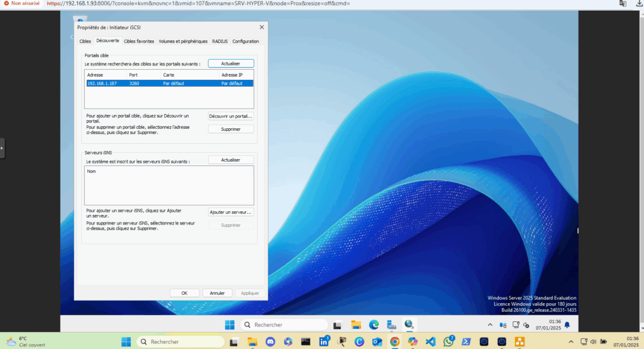
Task: Click the page scrollbar down arrow
Action: click(x=641, y=328)
